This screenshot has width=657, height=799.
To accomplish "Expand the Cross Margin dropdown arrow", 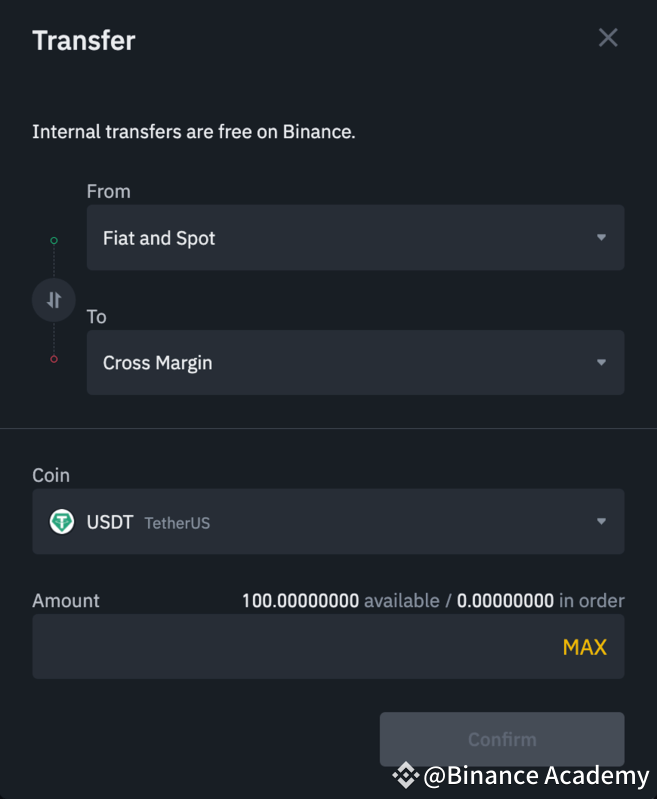I will 601,363.
